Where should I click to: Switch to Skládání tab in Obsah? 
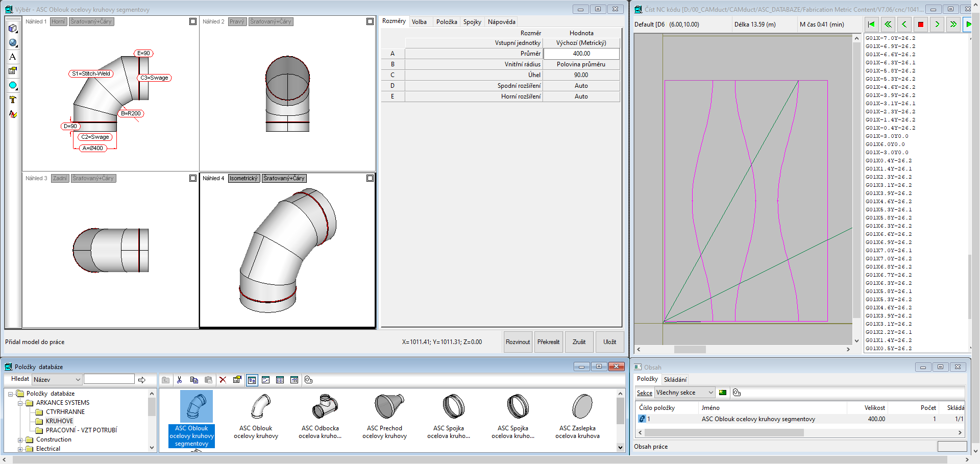click(675, 379)
